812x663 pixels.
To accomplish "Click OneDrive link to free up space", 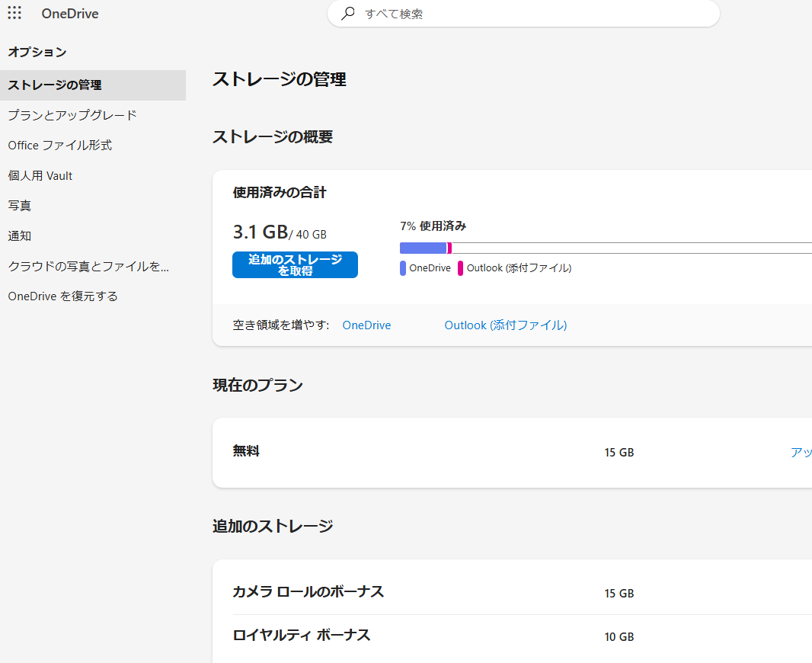I will 366,325.
